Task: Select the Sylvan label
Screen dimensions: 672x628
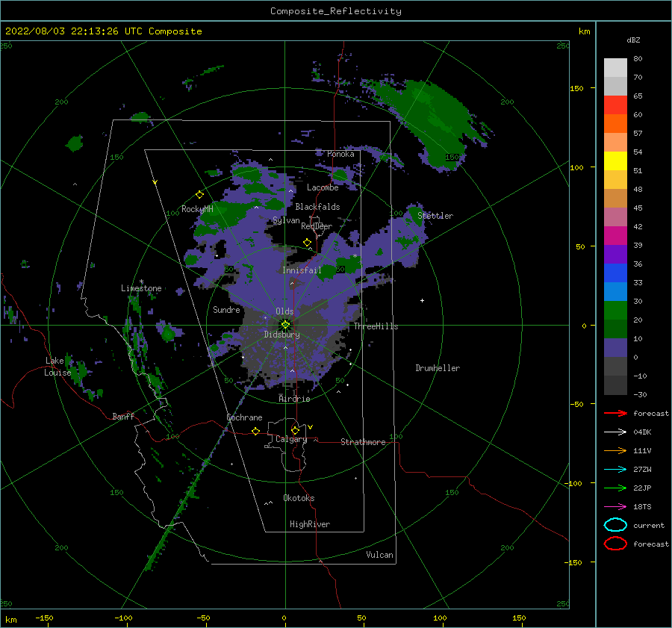Action: click(x=286, y=220)
